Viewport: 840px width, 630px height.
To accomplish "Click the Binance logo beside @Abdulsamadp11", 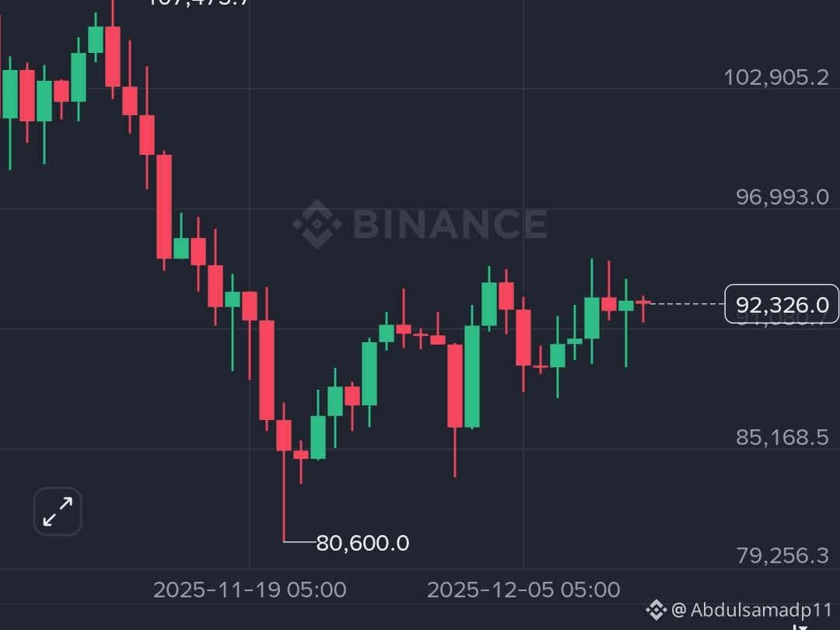I will pos(656,610).
